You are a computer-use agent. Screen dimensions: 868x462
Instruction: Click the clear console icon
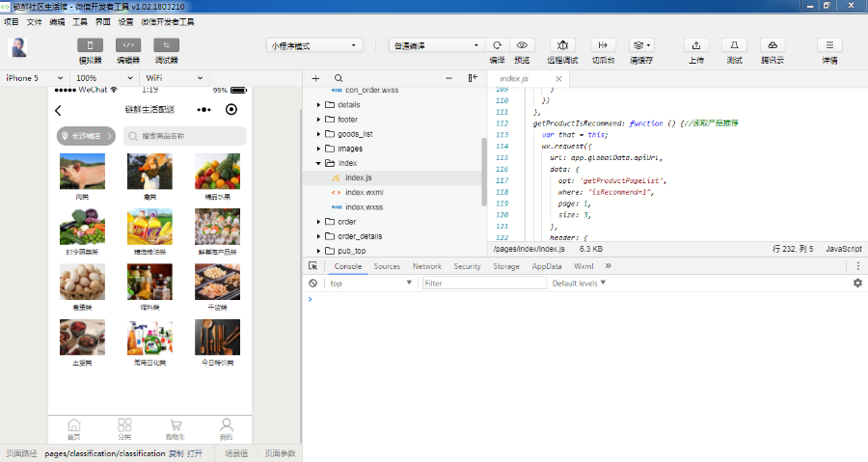click(313, 284)
